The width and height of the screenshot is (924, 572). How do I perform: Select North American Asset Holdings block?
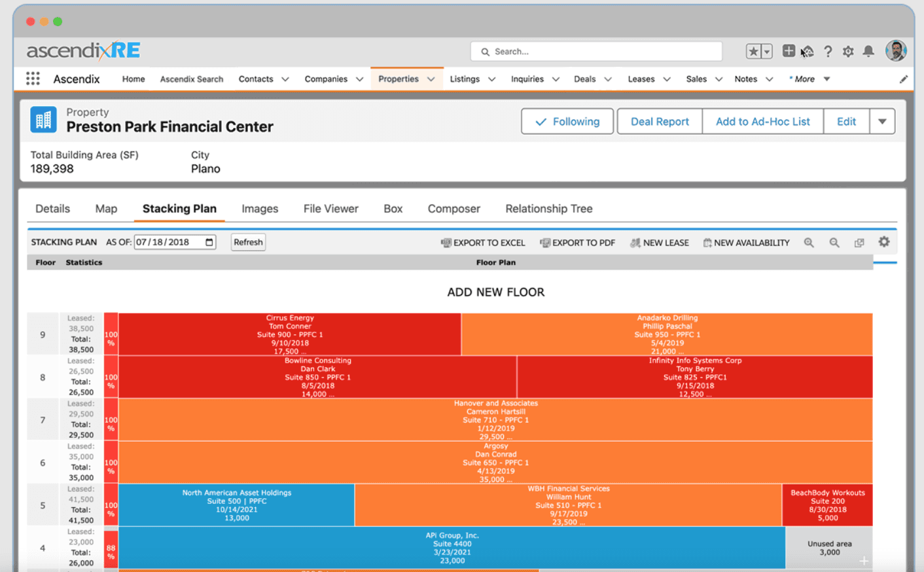[x=237, y=505]
